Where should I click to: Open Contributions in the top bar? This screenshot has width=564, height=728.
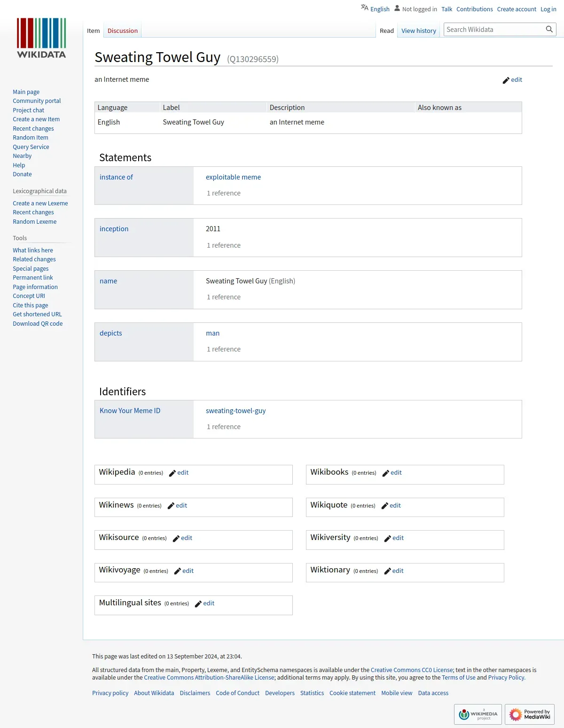pos(475,9)
